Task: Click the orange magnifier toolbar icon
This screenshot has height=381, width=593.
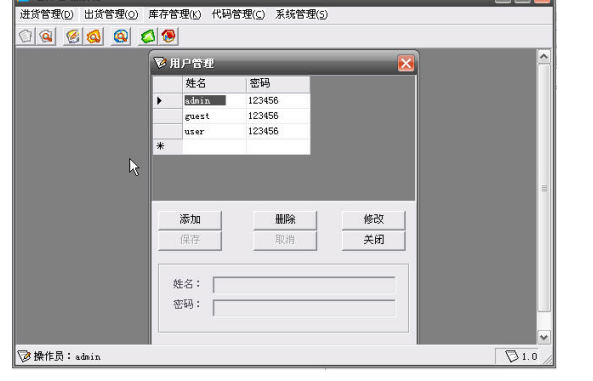Action: [93, 36]
